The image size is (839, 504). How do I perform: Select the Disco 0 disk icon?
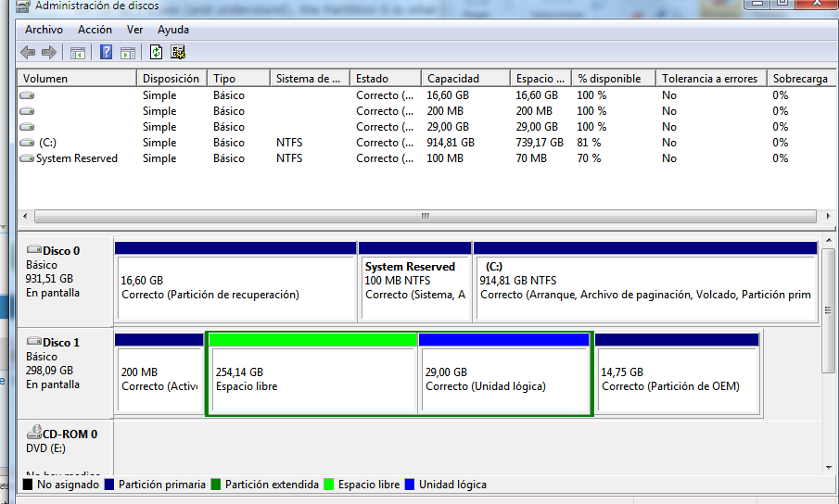(34, 249)
